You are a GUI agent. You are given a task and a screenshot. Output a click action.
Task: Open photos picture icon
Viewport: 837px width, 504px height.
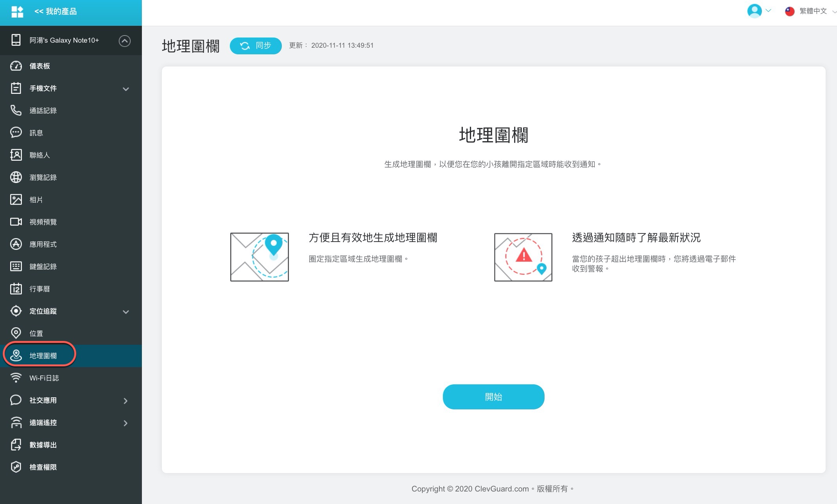[x=16, y=199]
